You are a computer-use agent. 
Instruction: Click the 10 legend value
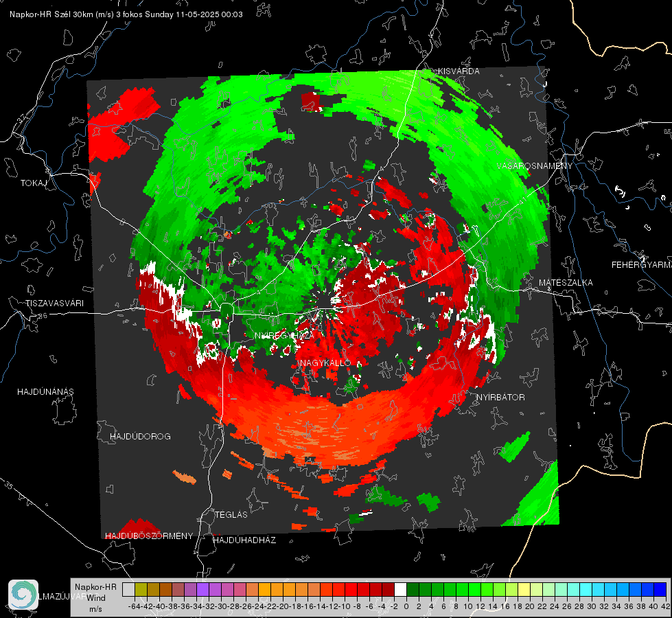point(468,606)
